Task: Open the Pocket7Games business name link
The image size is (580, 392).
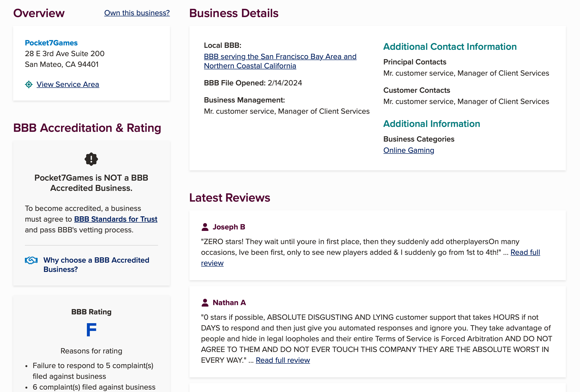Action: click(x=51, y=43)
